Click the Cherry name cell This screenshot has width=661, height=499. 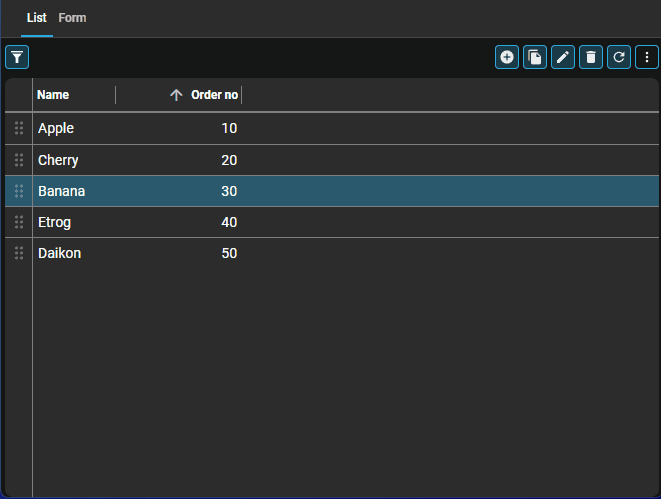pos(58,160)
